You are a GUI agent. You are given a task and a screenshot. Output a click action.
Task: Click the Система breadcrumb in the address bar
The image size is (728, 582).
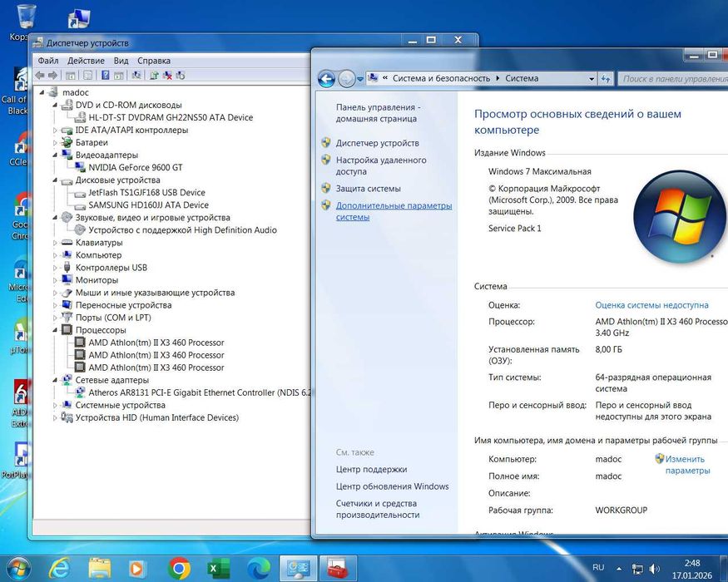[x=522, y=78]
